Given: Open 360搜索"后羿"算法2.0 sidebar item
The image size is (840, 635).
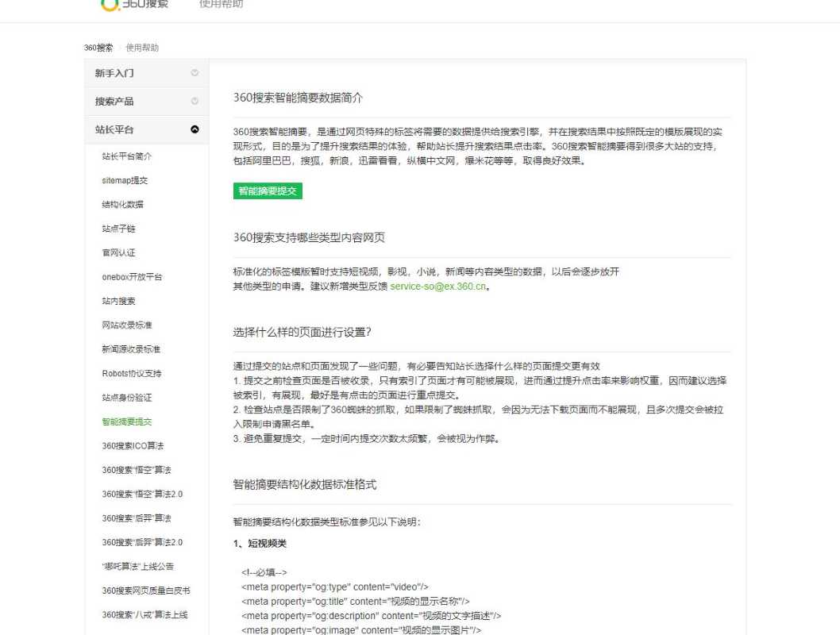Looking at the screenshot, I should tap(142, 542).
